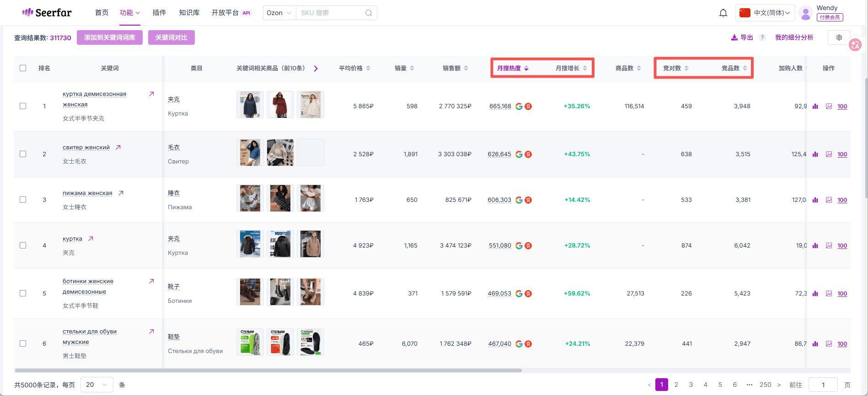Click Google icon for куртка демисезонная женская row

click(519, 106)
